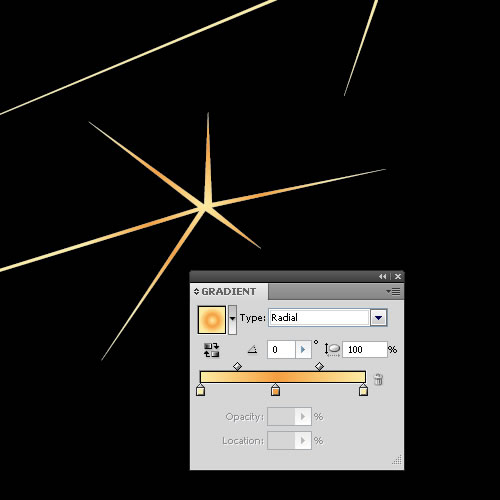Cycle panel view via Gradient tab arrows
The width and height of the screenshot is (500, 500).
click(196, 292)
